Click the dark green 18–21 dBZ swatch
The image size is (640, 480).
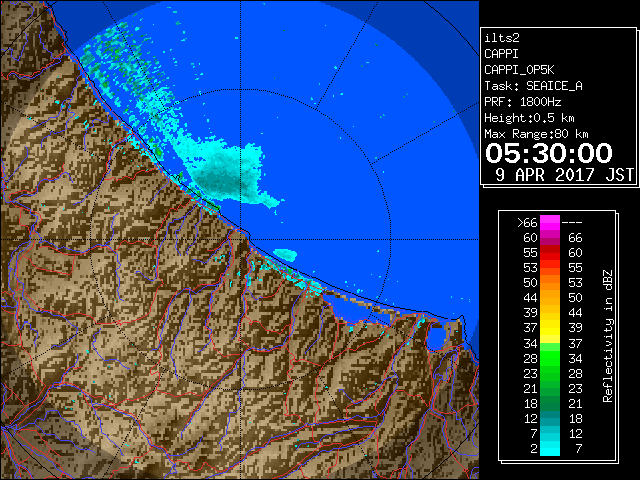550,403
